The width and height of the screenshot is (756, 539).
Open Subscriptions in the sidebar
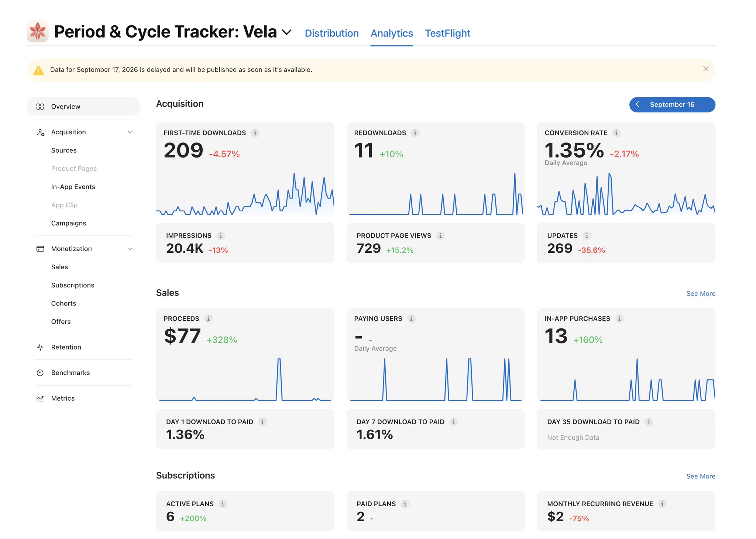[x=73, y=286]
